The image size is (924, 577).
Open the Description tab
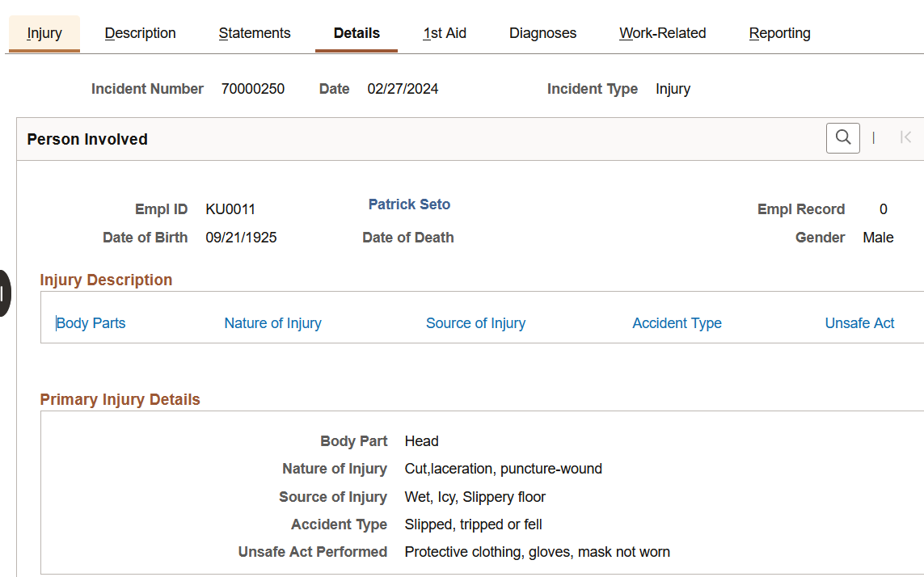click(x=141, y=33)
